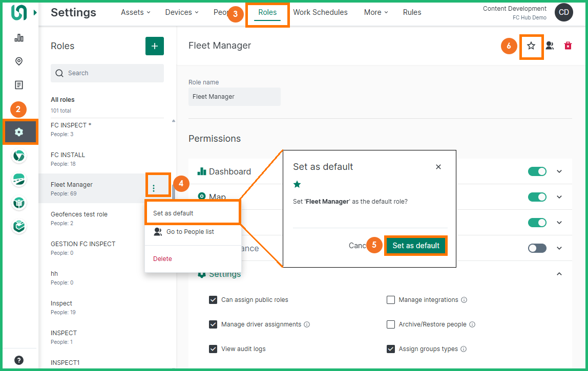Open the people list icon beside the star
Screen dimensions: 588x371
(x=550, y=46)
